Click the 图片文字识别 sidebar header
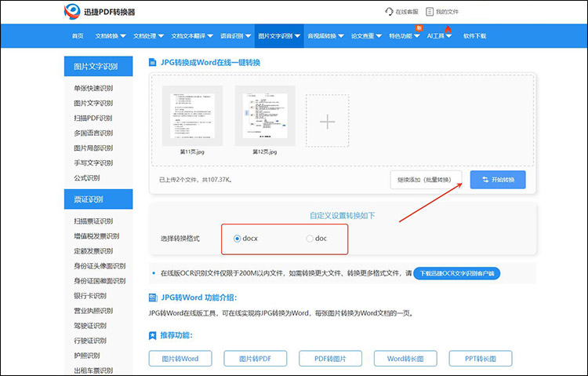The height and width of the screenshot is (376, 588). pos(98,67)
